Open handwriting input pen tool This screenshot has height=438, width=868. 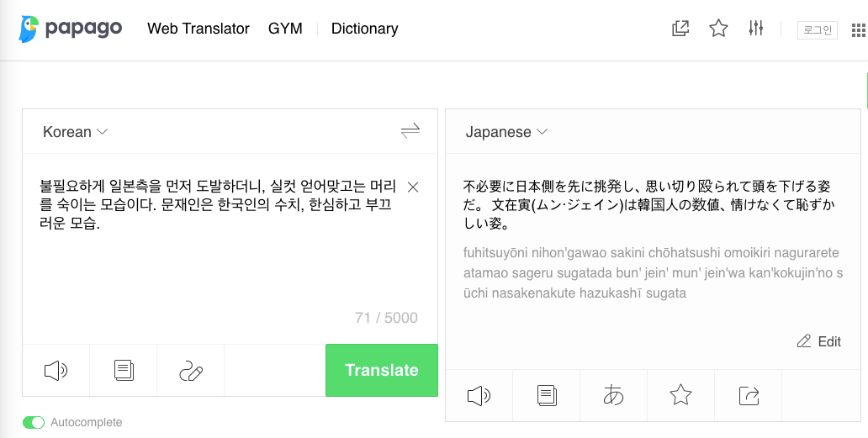(x=191, y=370)
